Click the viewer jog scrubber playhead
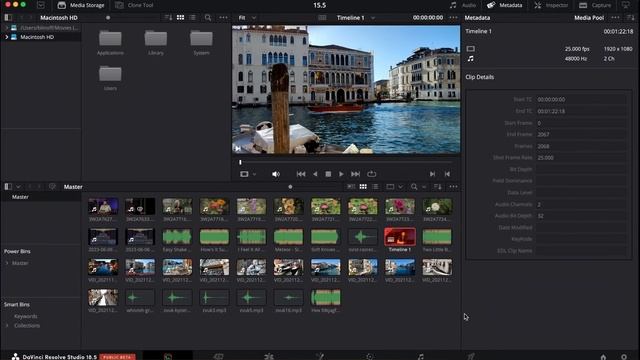This screenshot has width=640, height=360. tap(240, 162)
